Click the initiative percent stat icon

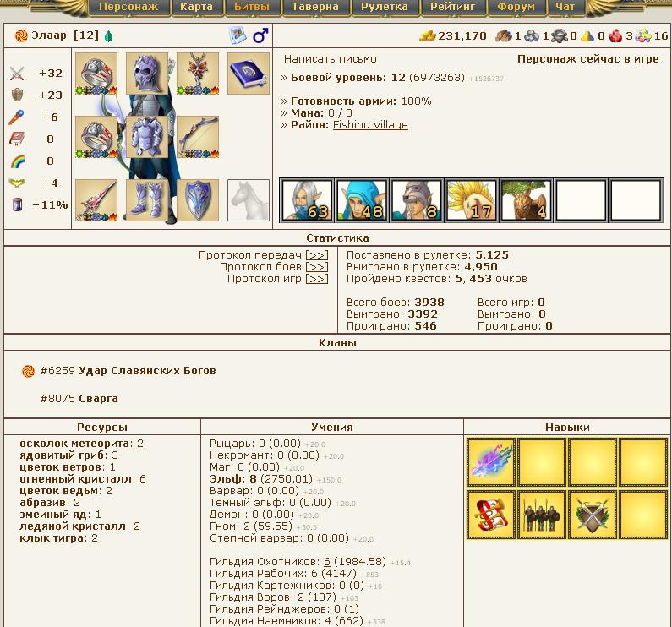click(17, 204)
